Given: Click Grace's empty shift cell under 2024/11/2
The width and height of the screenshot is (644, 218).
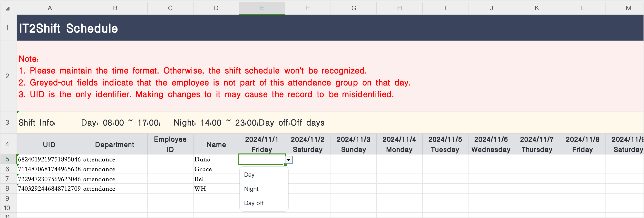Looking at the screenshot, I should coord(308,169).
